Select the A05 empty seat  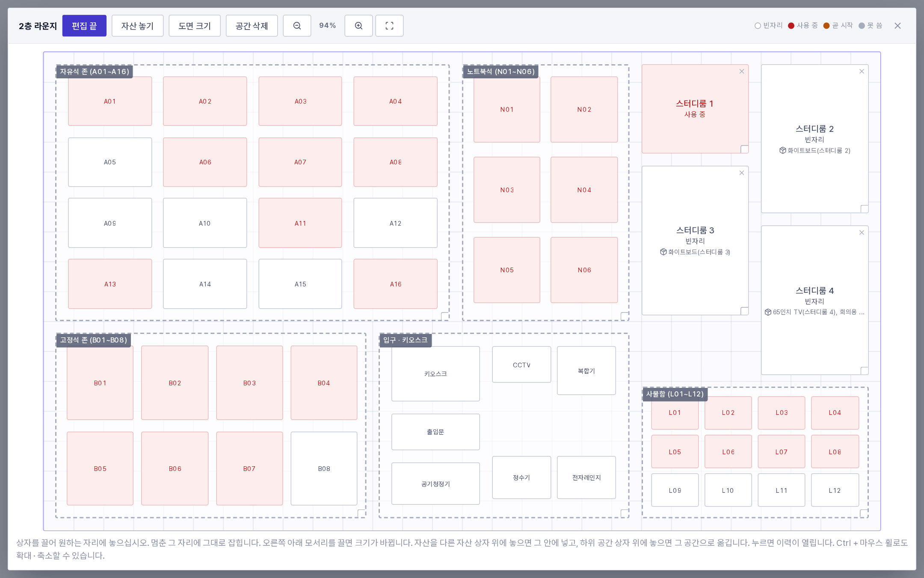pyautogui.click(x=110, y=162)
